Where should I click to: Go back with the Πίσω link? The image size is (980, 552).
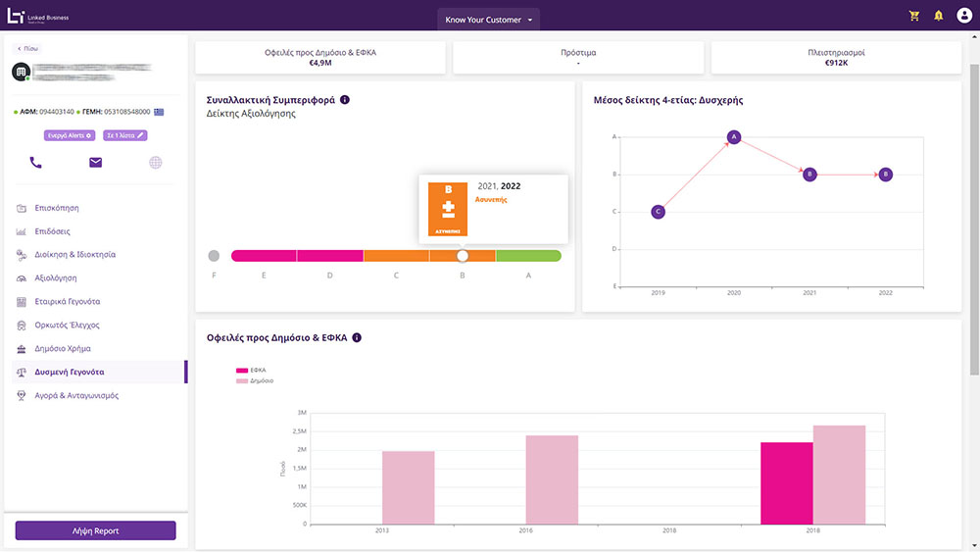[27, 48]
